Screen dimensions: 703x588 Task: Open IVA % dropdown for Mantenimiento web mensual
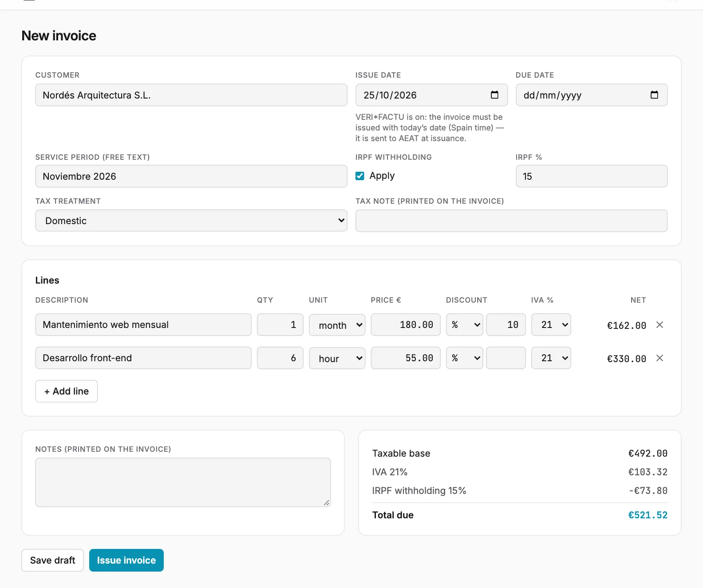pos(551,325)
